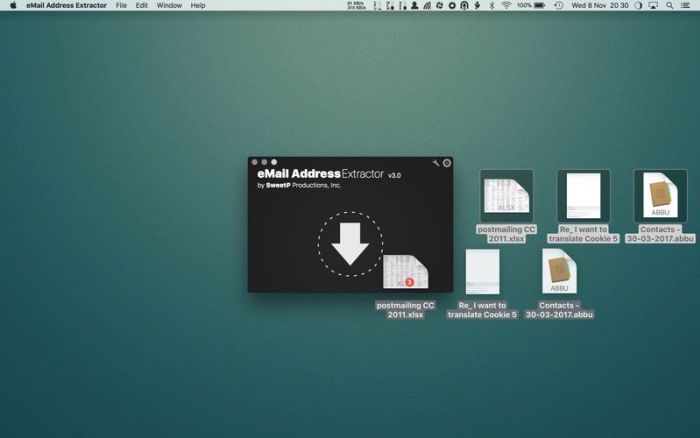Open the Edit menu
The image size is (700, 438).
point(142,5)
